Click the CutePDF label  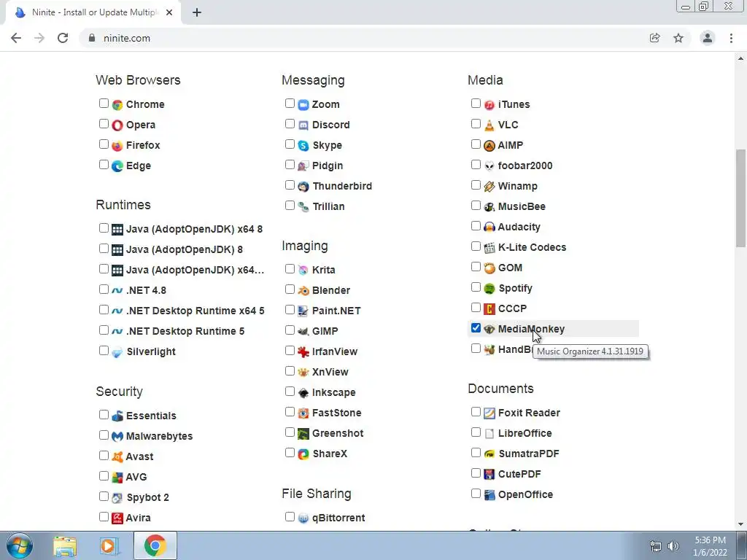click(519, 475)
